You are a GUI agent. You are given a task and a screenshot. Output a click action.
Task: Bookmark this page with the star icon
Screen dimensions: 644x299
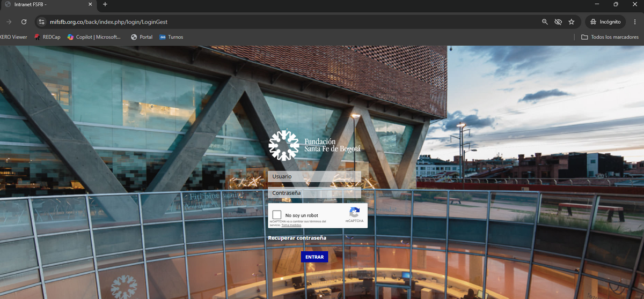tap(572, 22)
